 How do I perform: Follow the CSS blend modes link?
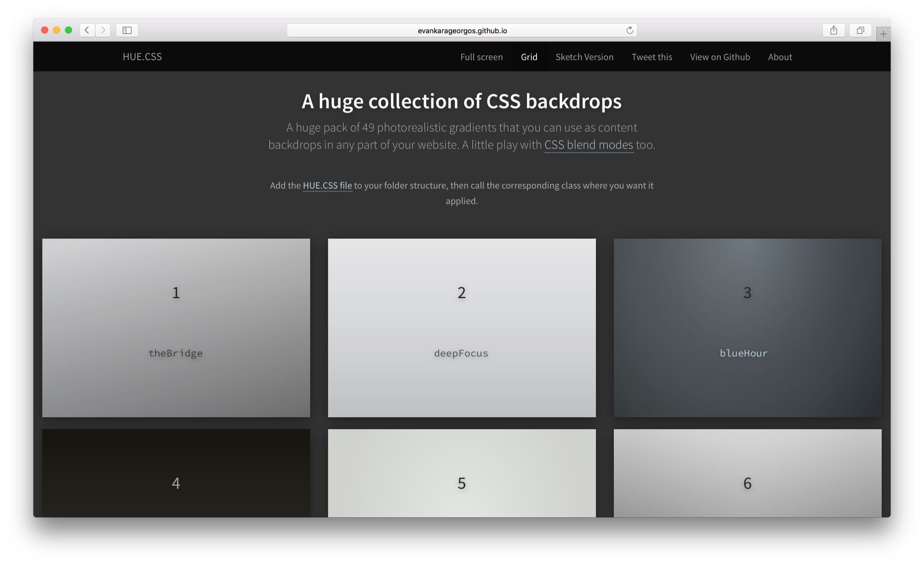589,145
